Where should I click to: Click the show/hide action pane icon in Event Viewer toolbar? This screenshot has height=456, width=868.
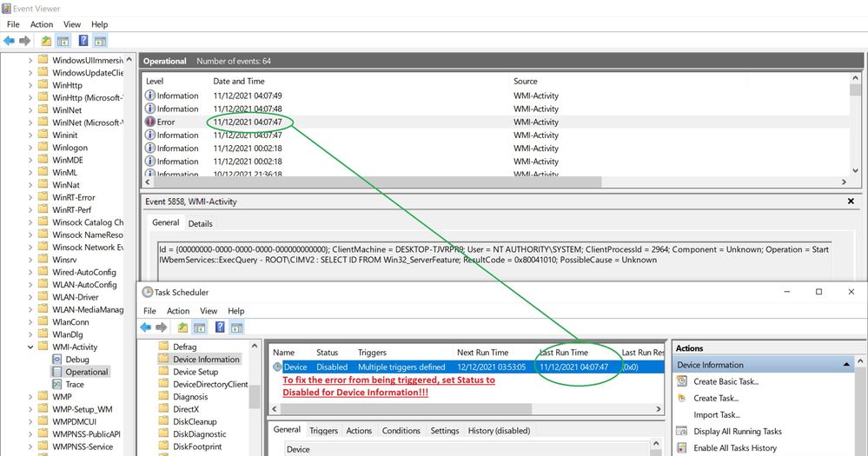[x=100, y=41]
